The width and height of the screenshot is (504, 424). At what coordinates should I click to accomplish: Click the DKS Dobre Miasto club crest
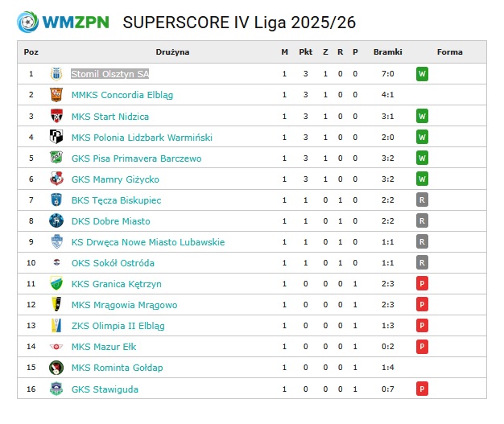click(56, 220)
